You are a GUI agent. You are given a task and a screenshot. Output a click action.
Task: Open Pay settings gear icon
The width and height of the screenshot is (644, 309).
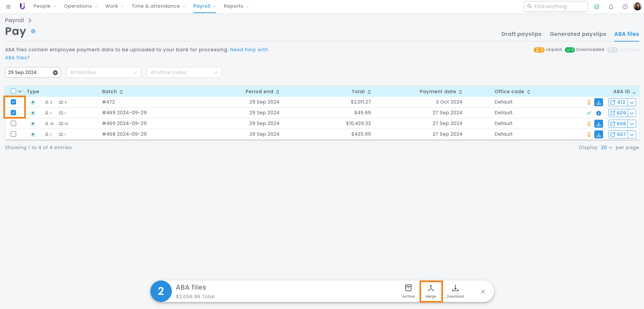pyautogui.click(x=33, y=31)
